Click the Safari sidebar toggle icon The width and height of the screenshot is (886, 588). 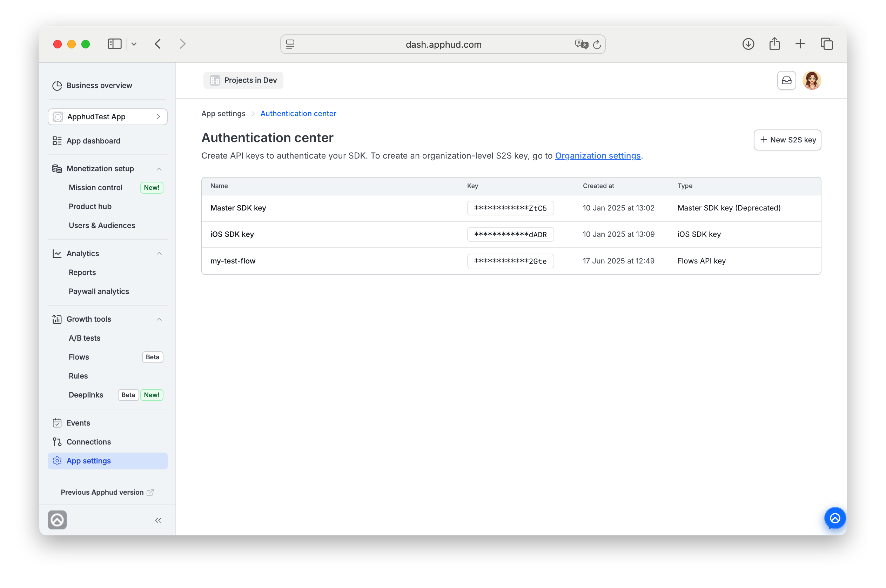tap(114, 44)
